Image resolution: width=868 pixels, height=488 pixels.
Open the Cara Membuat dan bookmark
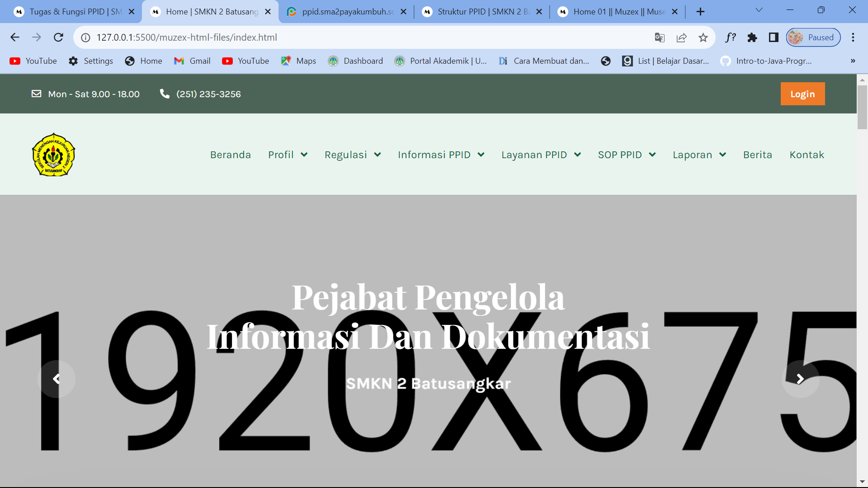point(544,61)
